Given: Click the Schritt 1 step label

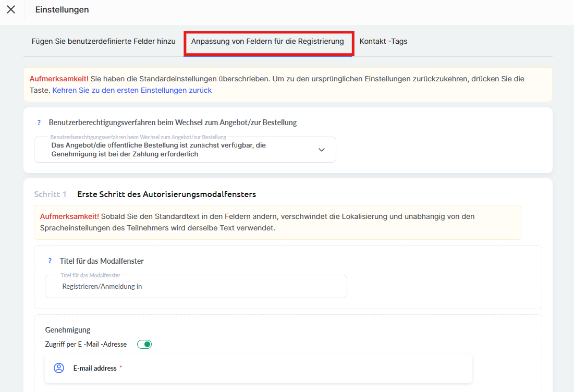Looking at the screenshot, I should pos(50,194).
